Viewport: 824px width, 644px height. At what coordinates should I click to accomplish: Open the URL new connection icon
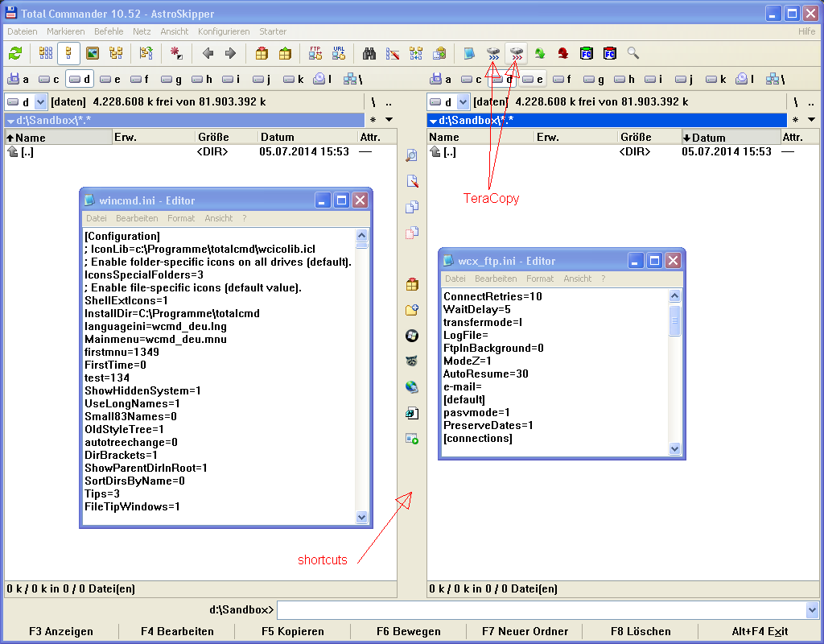coord(339,53)
